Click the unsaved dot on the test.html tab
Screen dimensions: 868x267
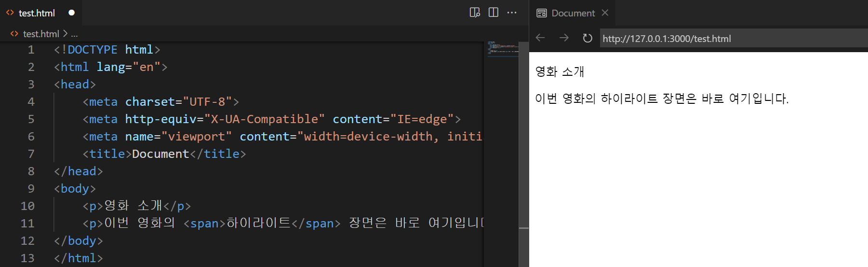coord(72,13)
